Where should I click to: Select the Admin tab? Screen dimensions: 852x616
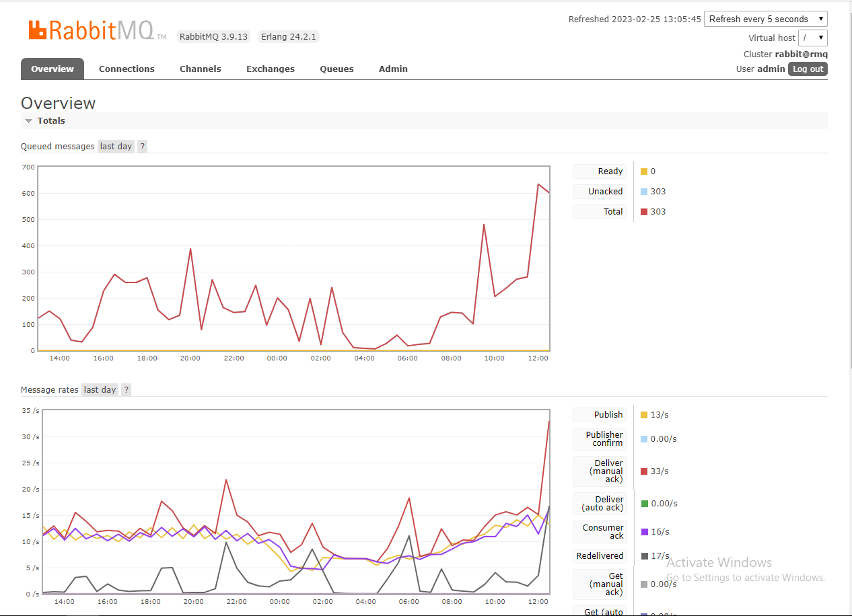(x=393, y=69)
